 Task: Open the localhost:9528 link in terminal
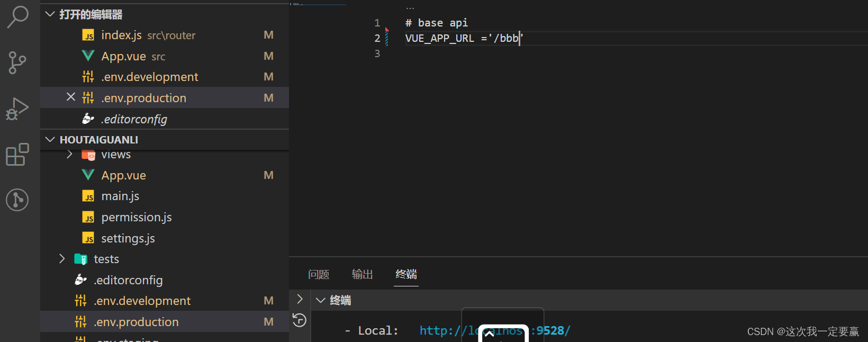coord(495,330)
